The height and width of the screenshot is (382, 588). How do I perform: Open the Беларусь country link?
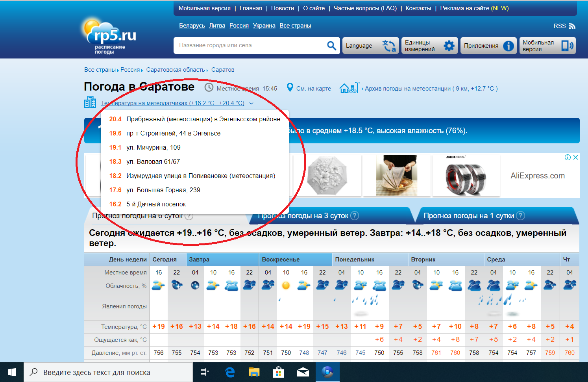[192, 26]
